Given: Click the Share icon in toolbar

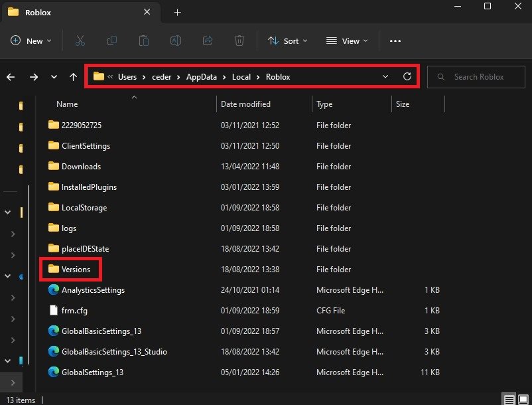Looking at the screenshot, I should [x=208, y=40].
